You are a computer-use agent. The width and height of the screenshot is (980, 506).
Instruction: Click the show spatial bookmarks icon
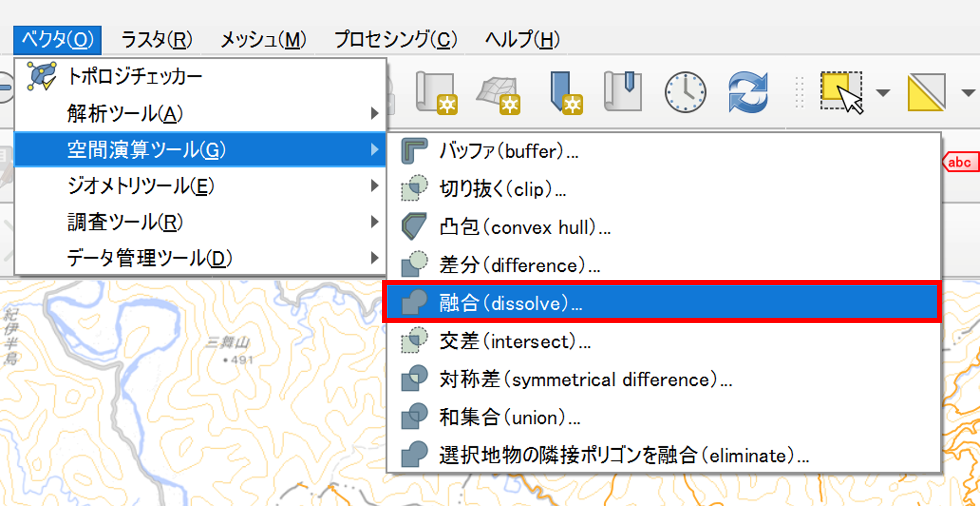point(623,92)
